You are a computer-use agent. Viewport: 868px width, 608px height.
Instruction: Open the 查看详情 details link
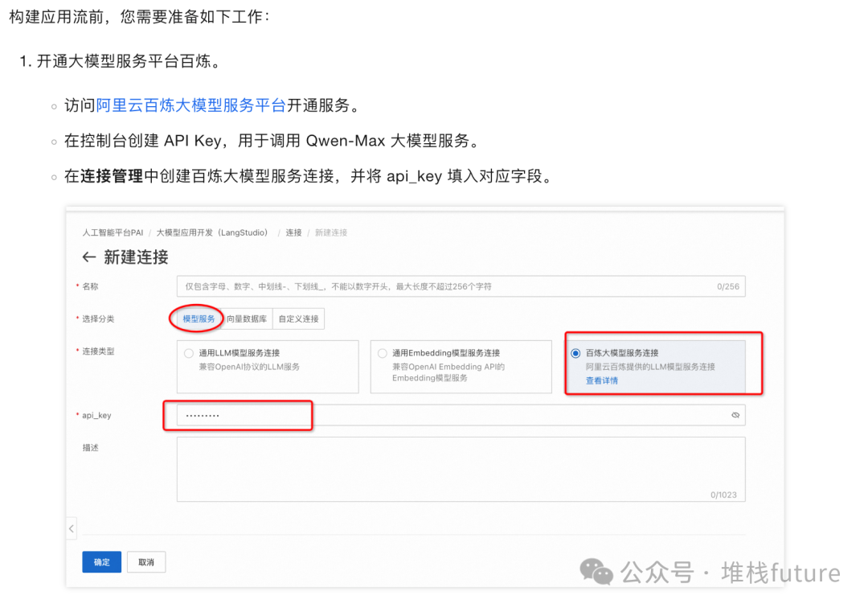[602, 381]
